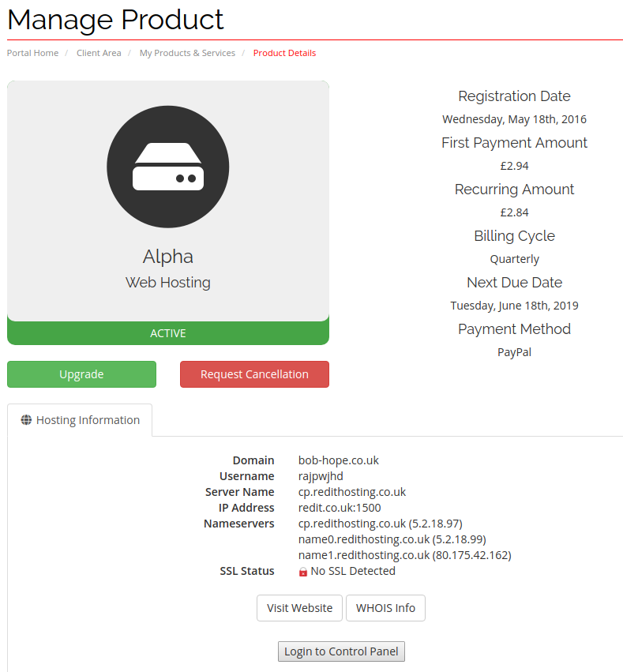The height and width of the screenshot is (672, 623).
Task: Click the Product Details breadcrumb
Action: coord(284,53)
